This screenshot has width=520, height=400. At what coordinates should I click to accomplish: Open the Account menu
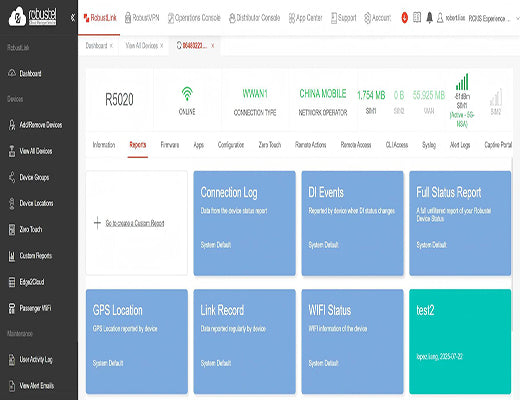(x=377, y=18)
